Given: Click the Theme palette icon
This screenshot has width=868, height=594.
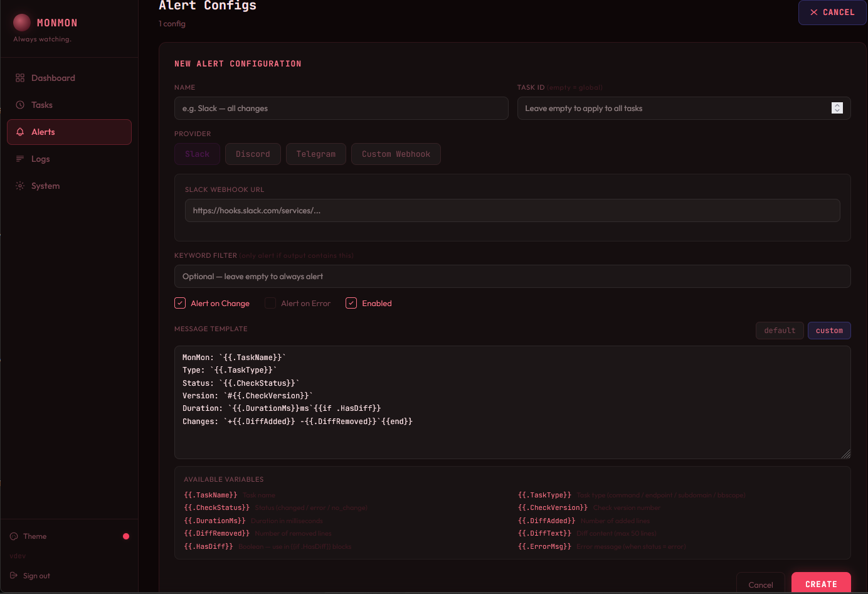Looking at the screenshot, I should point(14,536).
